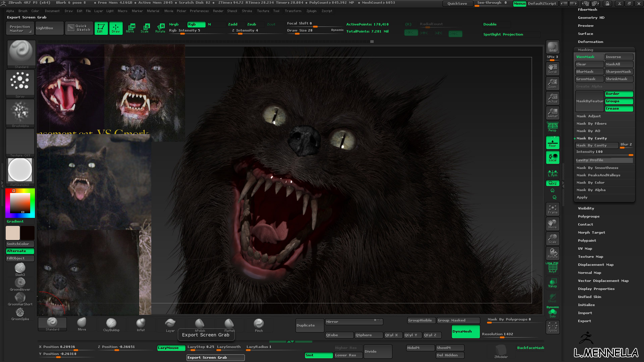
Task: Click FillObject button
Action: click(20, 258)
